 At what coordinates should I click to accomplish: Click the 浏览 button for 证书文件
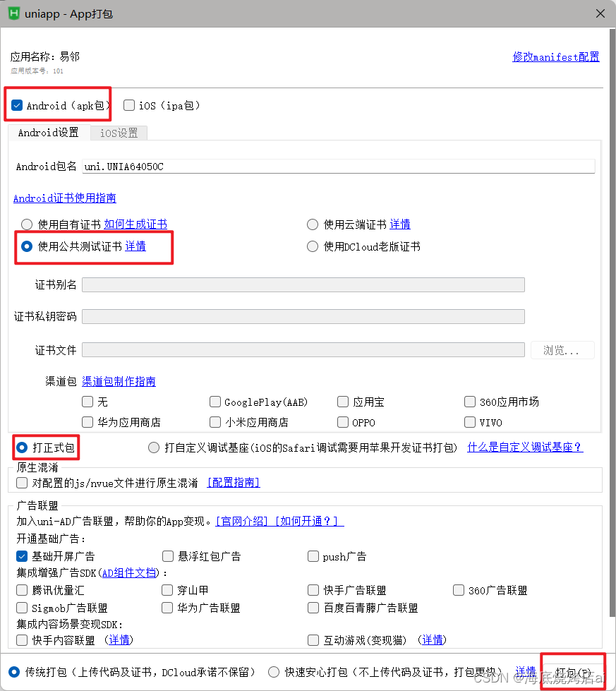562,350
